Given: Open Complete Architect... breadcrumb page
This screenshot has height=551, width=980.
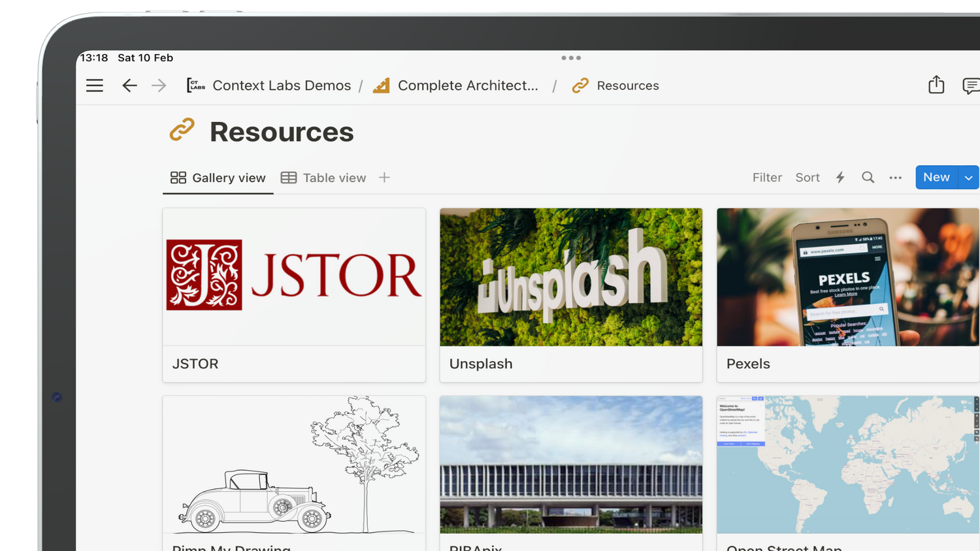Looking at the screenshot, I should 467,86.
